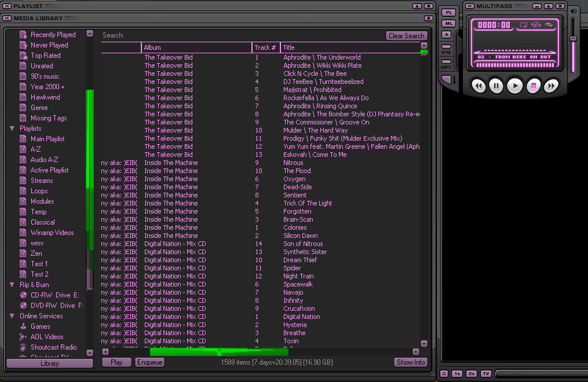Sort by the Title column header
Screen dimensions: 588x382
pyautogui.click(x=350, y=47)
